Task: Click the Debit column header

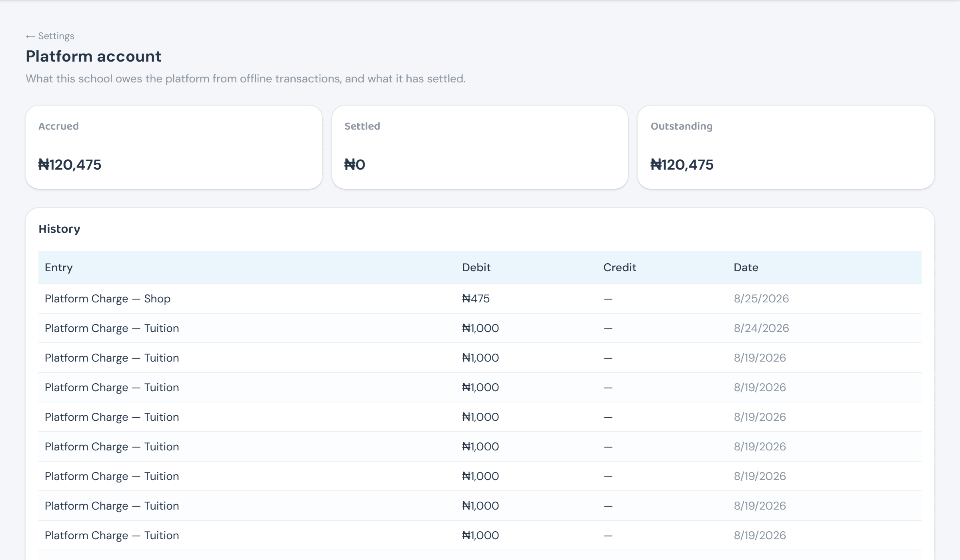Action: pos(476,267)
